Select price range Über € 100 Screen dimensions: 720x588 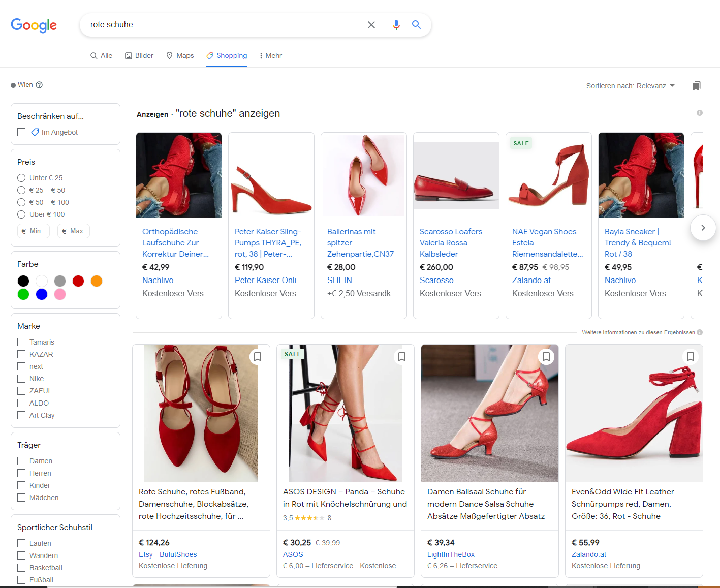pyautogui.click(x=21, y=214)
